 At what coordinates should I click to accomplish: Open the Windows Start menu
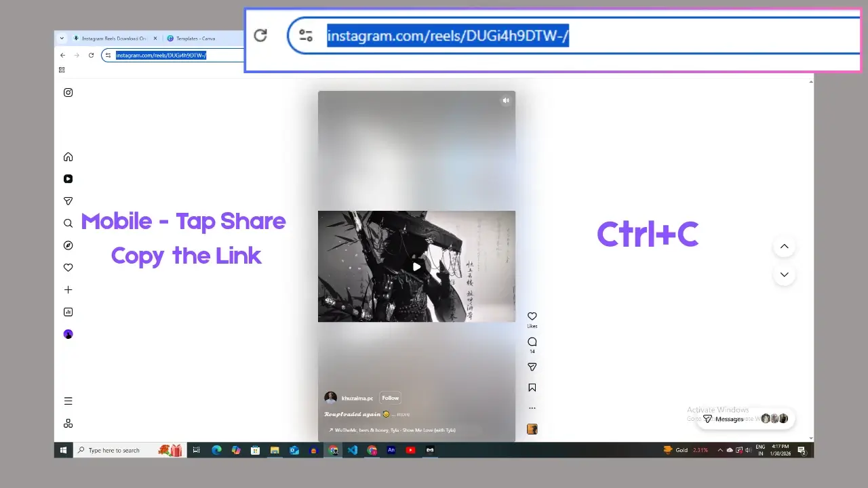[64, 450]
